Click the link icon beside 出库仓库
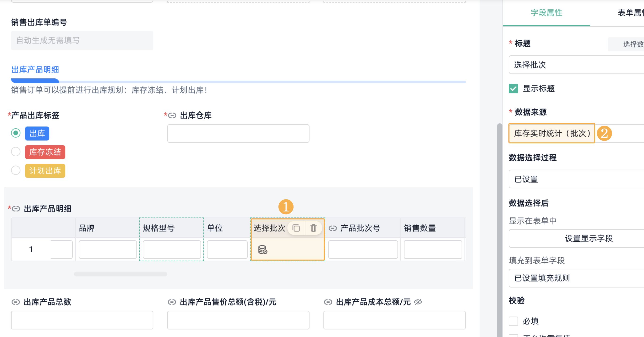This screenshot has height=337, width=644. (x=172, y=115)
